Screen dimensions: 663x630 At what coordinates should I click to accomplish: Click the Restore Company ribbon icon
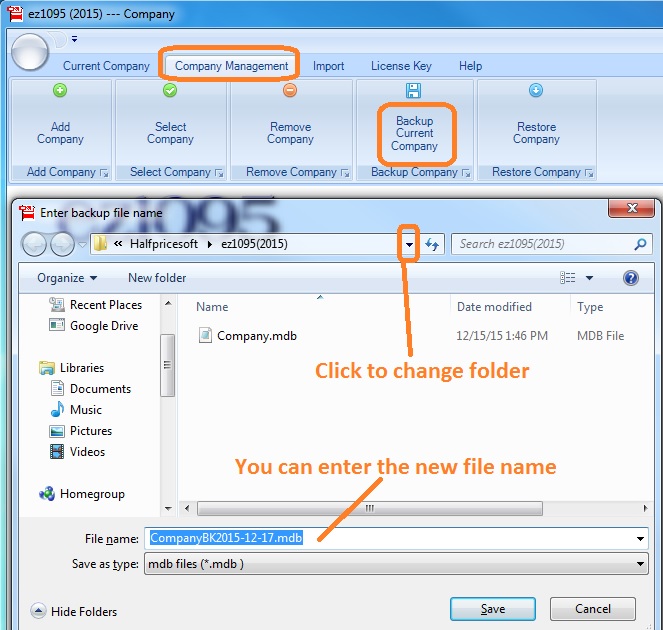(x=536, y=91)
